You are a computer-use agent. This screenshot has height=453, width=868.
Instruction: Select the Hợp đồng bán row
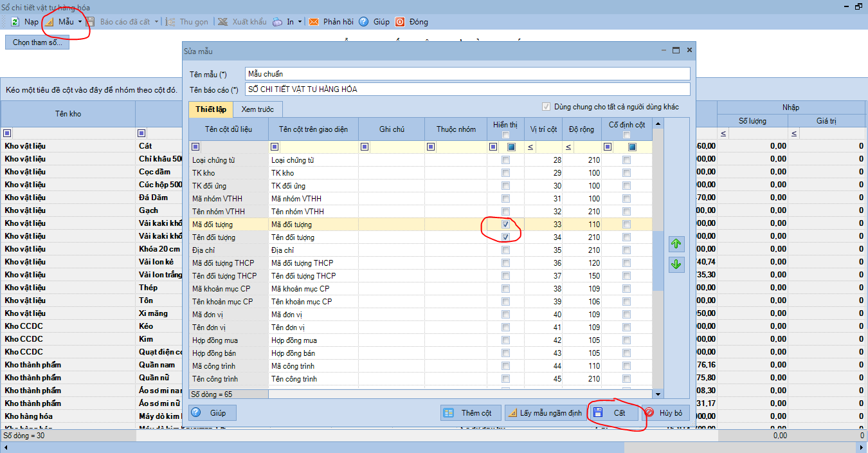[420, 353]
